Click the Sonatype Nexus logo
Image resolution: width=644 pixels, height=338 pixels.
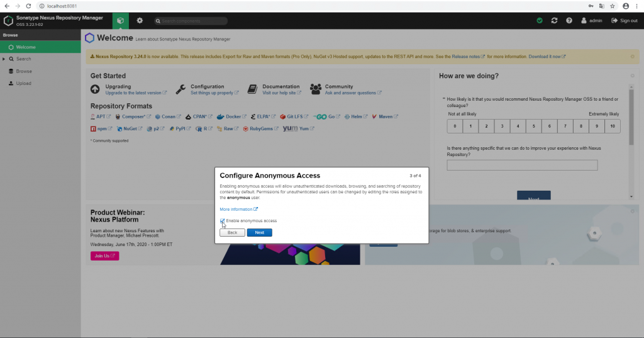point(8,21)
